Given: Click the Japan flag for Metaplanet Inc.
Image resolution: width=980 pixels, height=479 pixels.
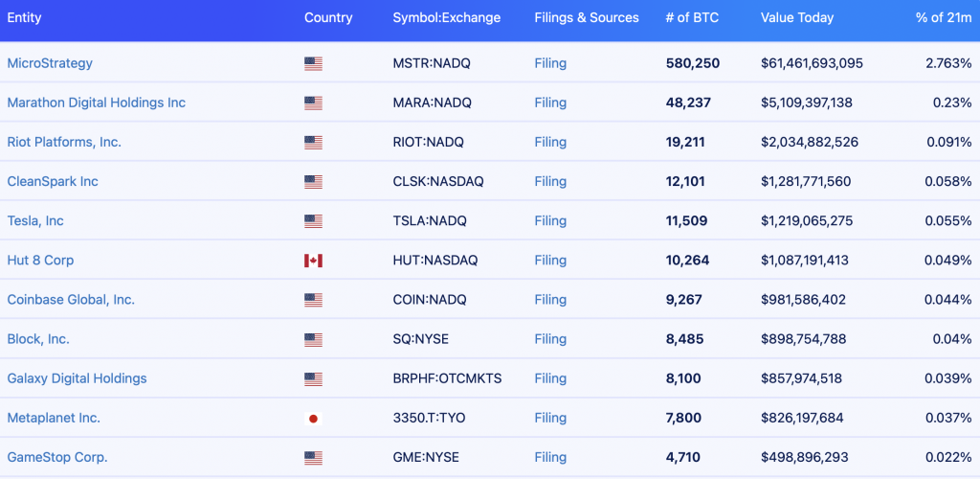Looking at the screenshot, I should (x=313, y=419).
